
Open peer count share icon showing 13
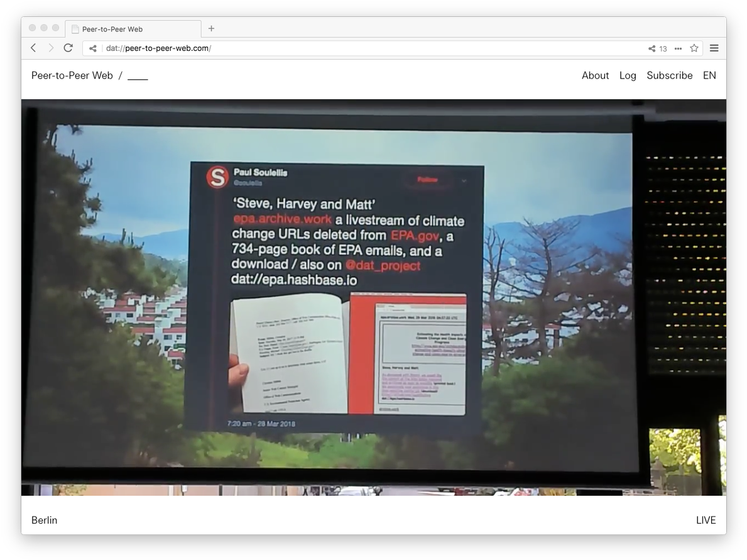tap(657, 48)
